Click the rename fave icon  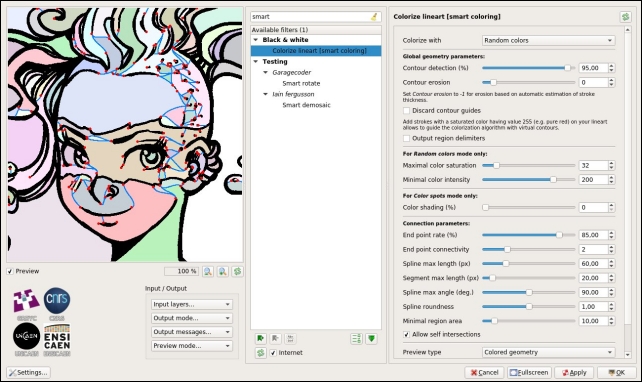(x=290, y=339)
